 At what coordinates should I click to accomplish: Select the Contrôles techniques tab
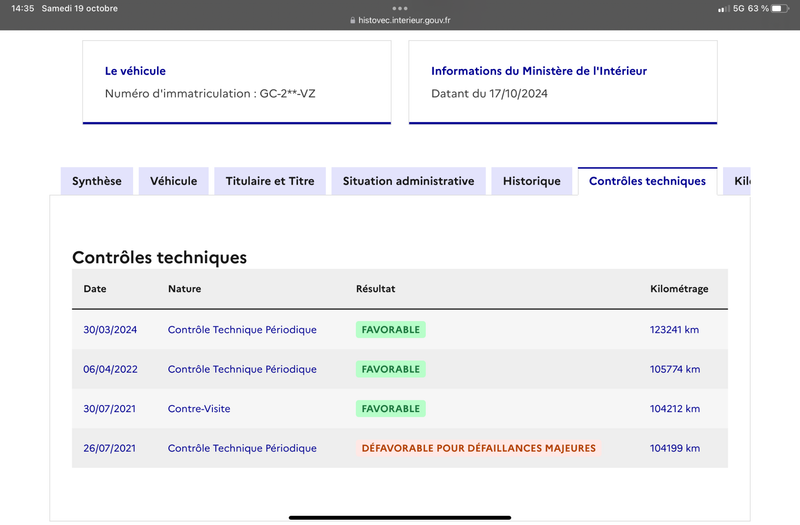647,181
